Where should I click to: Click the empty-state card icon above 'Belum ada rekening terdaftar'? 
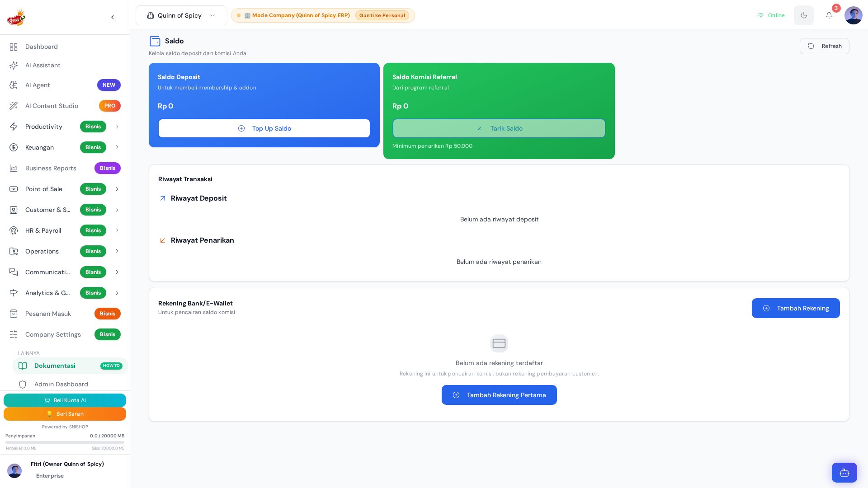click(499, 343)
